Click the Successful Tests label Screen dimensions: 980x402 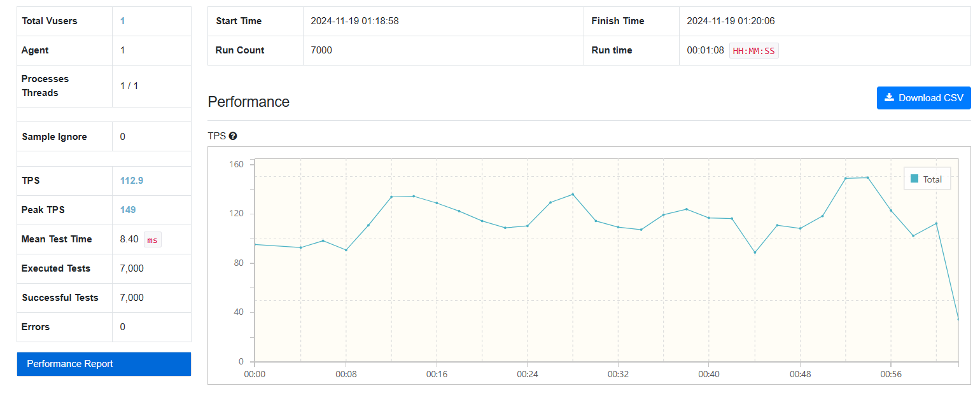pos(60,298)
